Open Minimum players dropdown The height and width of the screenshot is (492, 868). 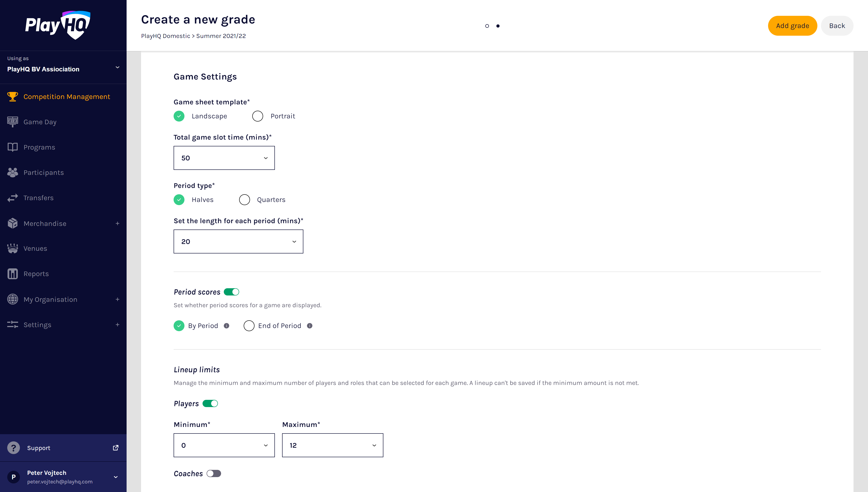(224, 445)
